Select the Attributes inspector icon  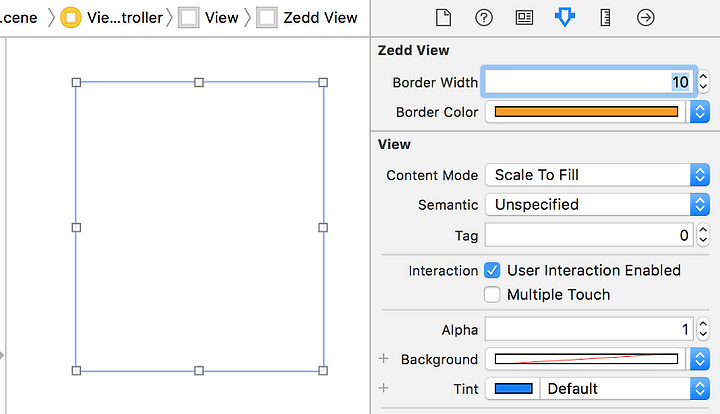564,18
